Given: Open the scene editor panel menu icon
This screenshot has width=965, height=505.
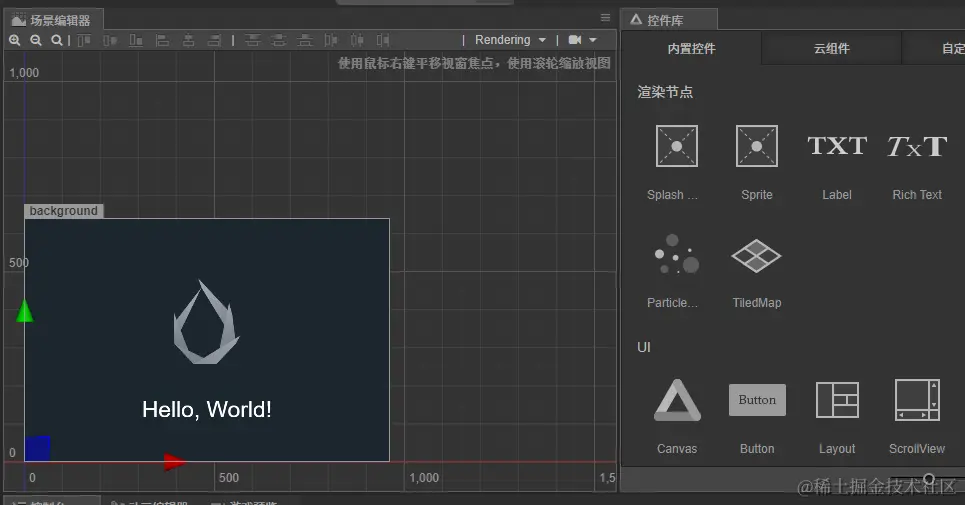Looking at the screenshot, I should pyautogui.click(x=606, y=18).
